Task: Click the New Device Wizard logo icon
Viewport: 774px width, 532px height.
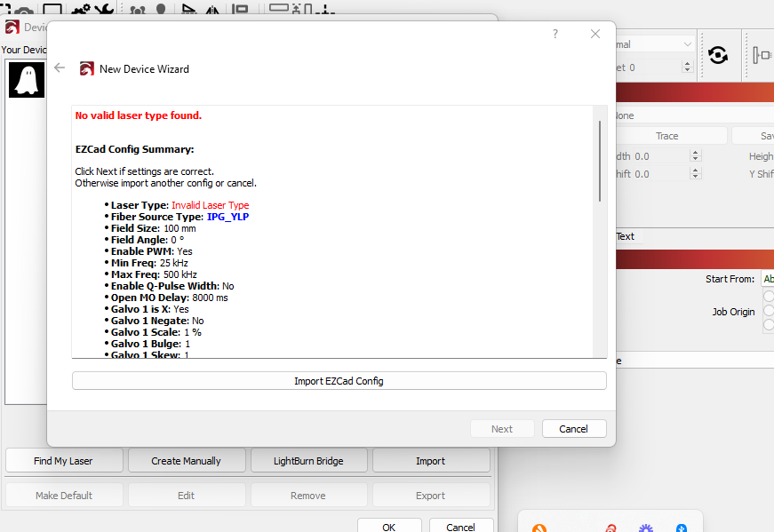Action: (x=87, y=68)
